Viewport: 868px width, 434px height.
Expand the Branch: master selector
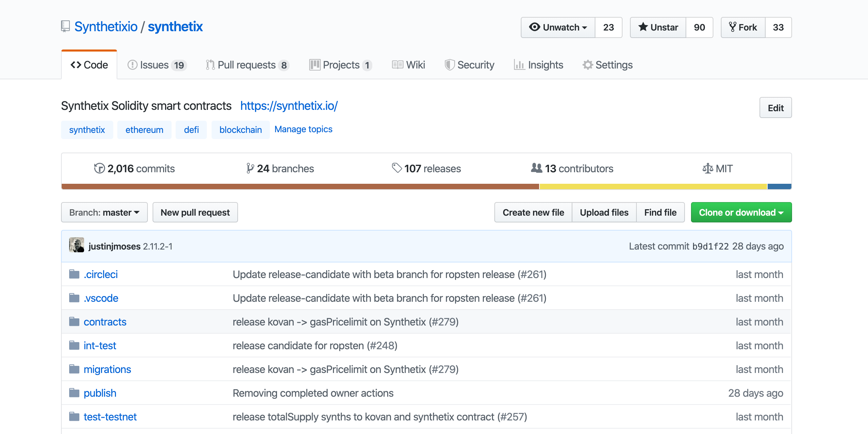tap(104, 213)
